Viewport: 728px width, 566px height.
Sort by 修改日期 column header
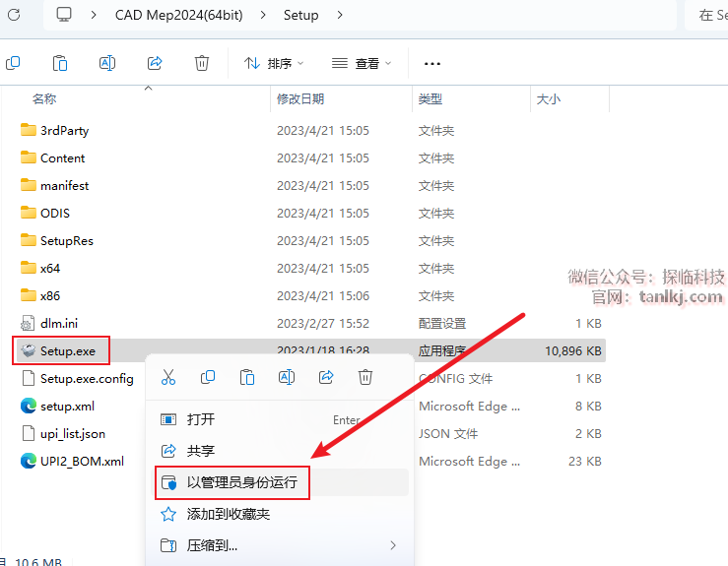pyautogui.click(x=300, y=99)
